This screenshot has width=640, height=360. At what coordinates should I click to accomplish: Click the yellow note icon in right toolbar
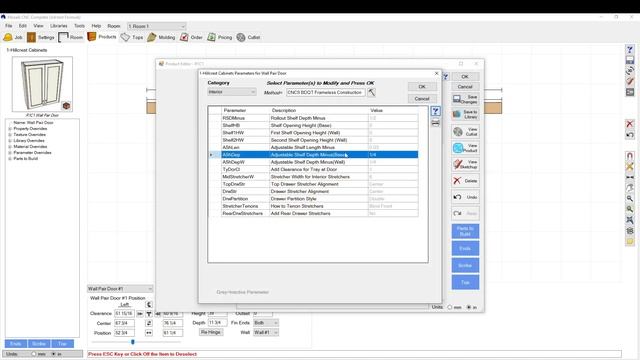630,241
